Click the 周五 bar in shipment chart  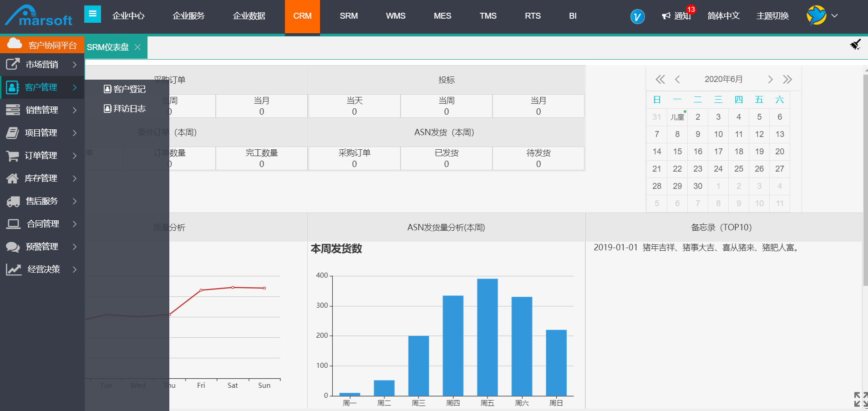tap(487, 337)
